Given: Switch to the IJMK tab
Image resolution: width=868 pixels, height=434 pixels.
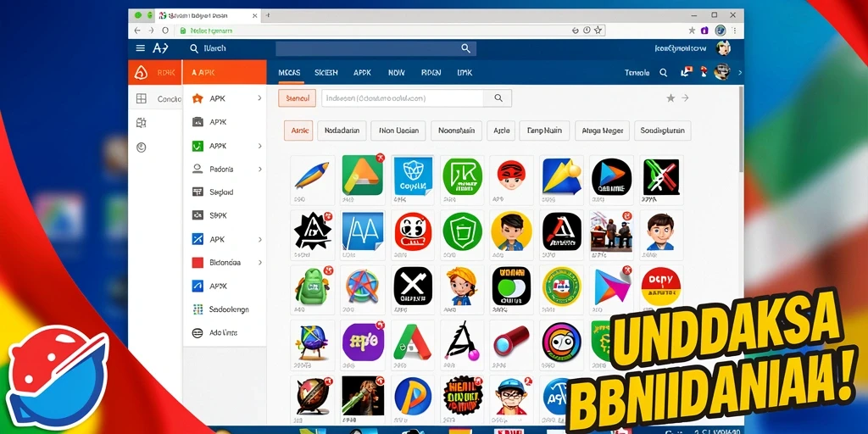Looking at the screenshot, I should [465, 73].
